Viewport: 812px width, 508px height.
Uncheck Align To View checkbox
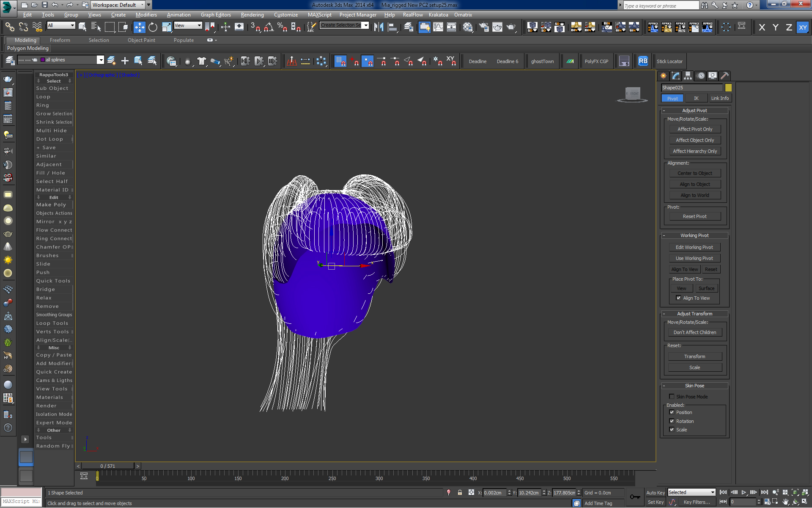678,298
